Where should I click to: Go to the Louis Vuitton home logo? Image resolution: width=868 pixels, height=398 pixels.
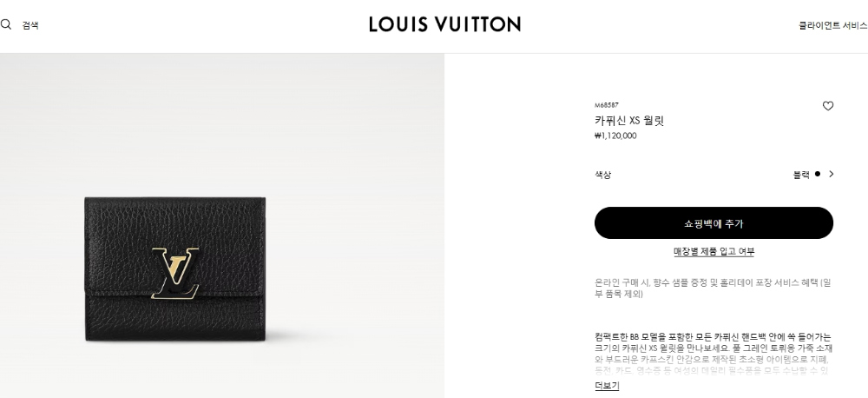point(445,23)
